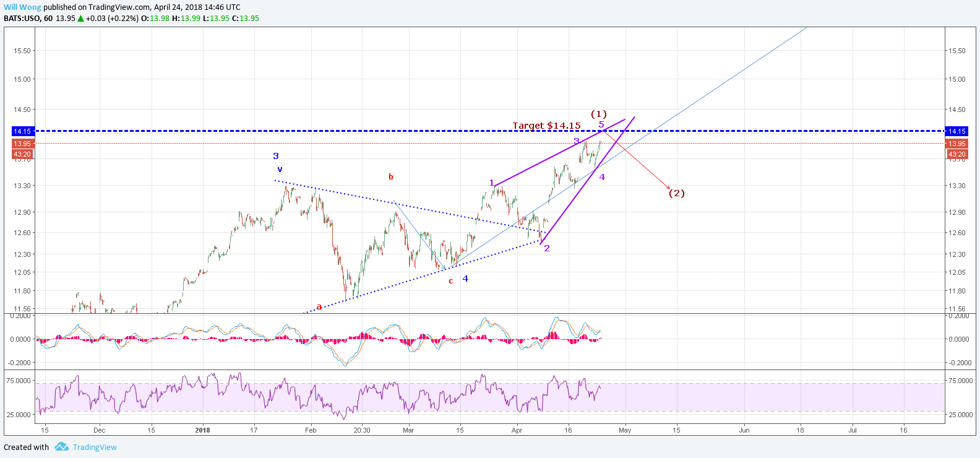The image size is (980, 458).
Task: Click the green up-arrow price change indicator
Action: pos(80,18)
